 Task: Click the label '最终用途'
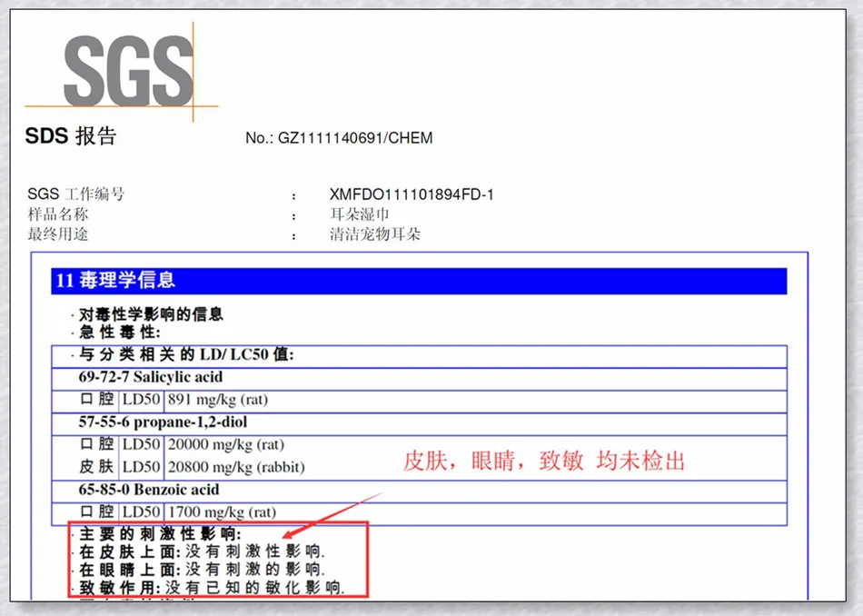click(x=58, y=234)
